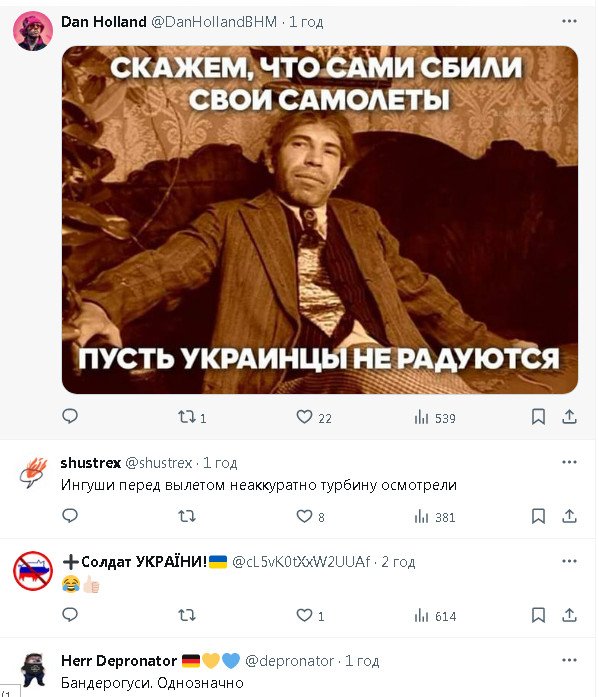Image resolution: width=599 pixels, height=697 pixels.
Task: Reply to Dan Holland's meme post
Action: tap(70, 417)
